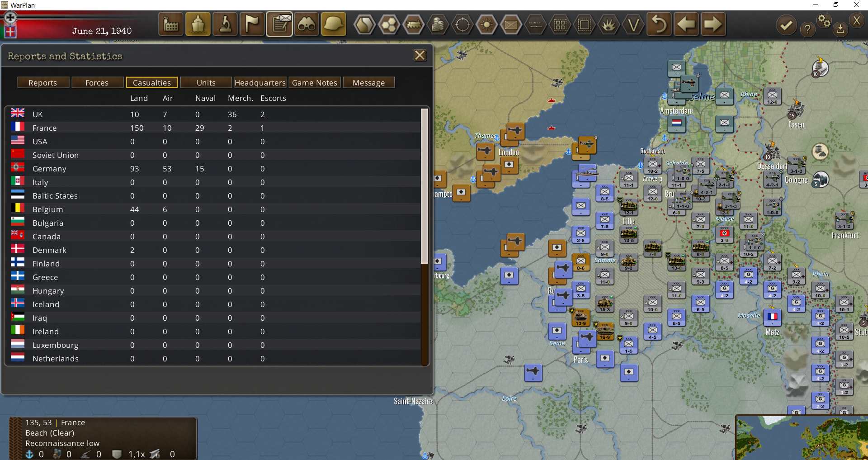This screenshot has width=868, height=460.
Task: Open the Units tab
Action: (206, 83)
